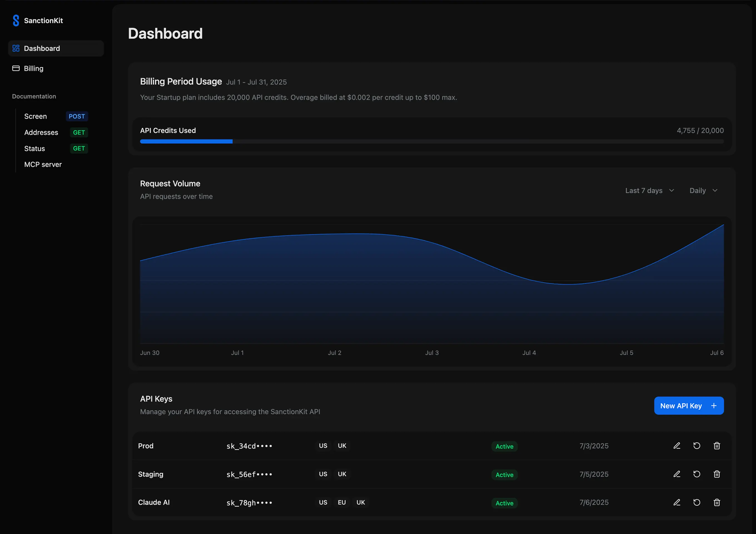Click the UK tag in Claude AI row

point(361,502)
